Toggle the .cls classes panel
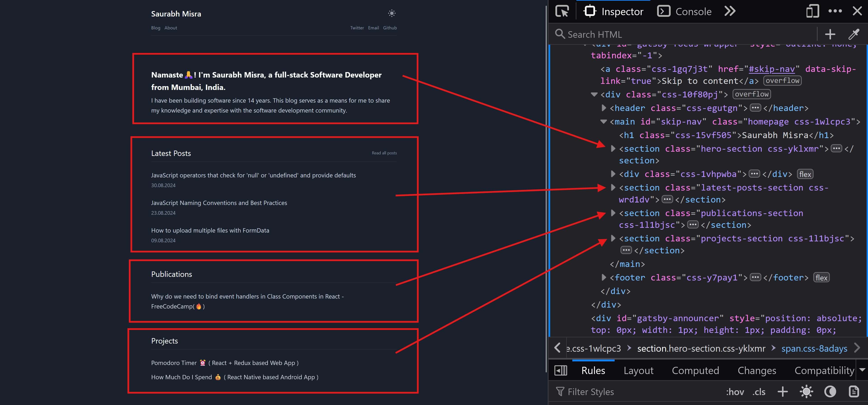Image resolution: width=868 pixels, height=405 pixels. click(759, 392)
